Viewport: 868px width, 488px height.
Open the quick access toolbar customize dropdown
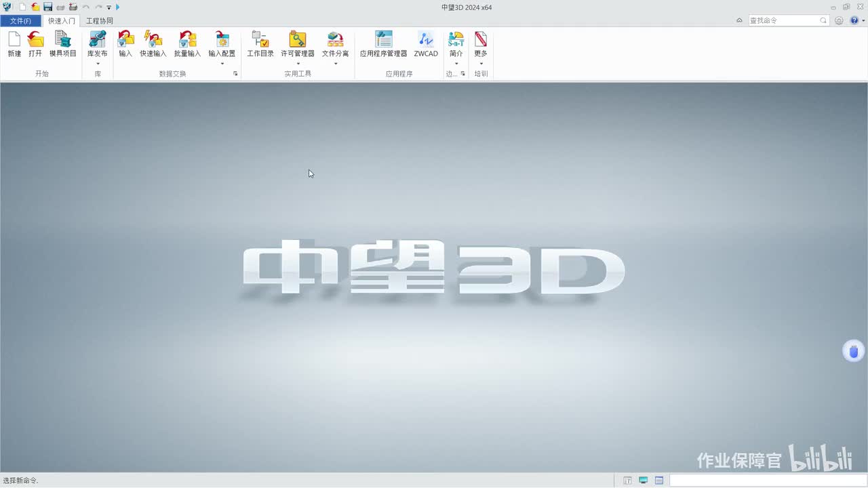pyautogui.click(x=108, y=7)
